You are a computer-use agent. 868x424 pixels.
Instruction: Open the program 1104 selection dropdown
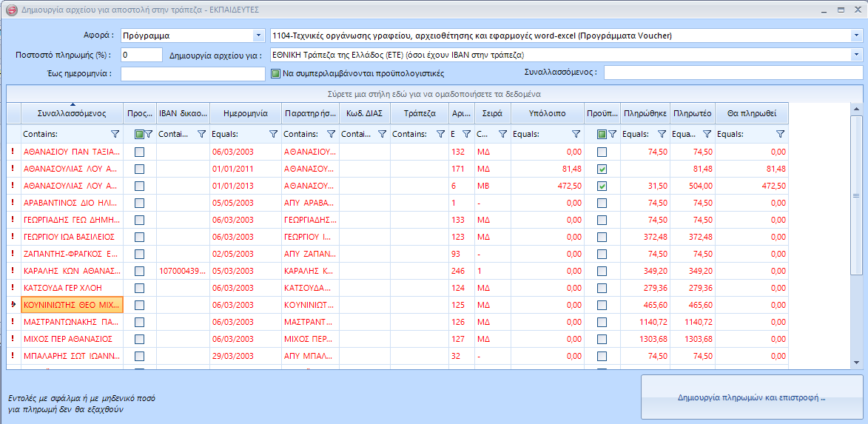[x=856, y=36]
